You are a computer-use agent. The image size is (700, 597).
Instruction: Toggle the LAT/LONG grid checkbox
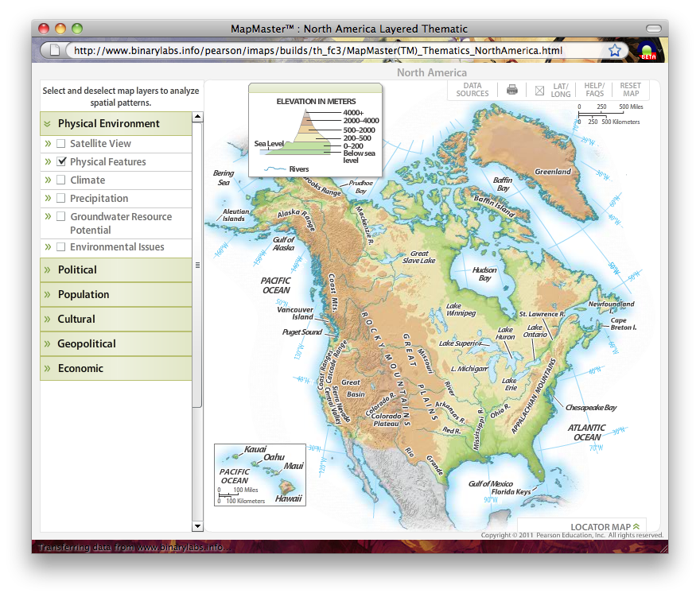pyautogui.click(x=539, y=90)
